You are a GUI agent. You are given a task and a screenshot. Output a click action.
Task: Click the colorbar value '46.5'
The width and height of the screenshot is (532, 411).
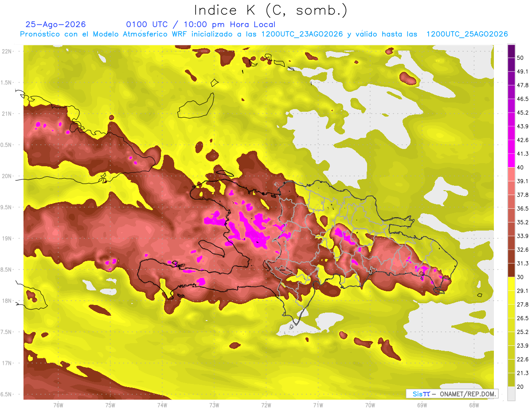pyautogui.click(x=523, y=99)
